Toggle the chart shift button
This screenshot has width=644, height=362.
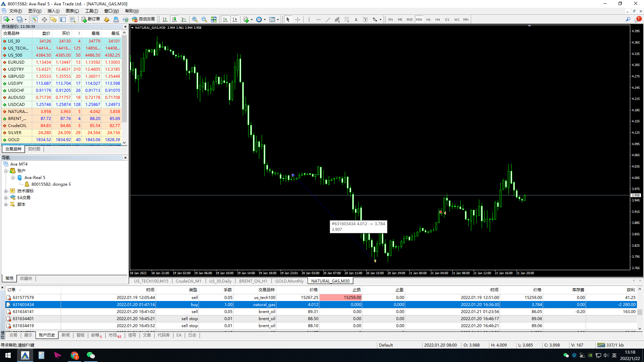pos(235,19)
